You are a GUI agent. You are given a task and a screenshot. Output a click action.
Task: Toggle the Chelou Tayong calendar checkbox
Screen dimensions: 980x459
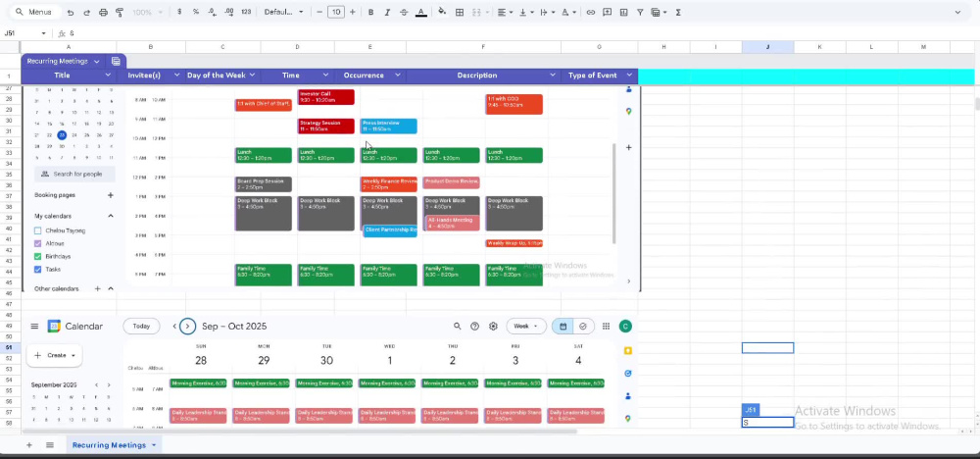click(x=38, y=230)
